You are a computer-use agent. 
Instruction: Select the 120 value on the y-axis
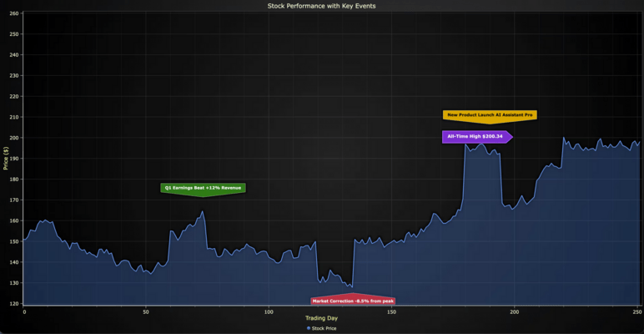point(14,304)
